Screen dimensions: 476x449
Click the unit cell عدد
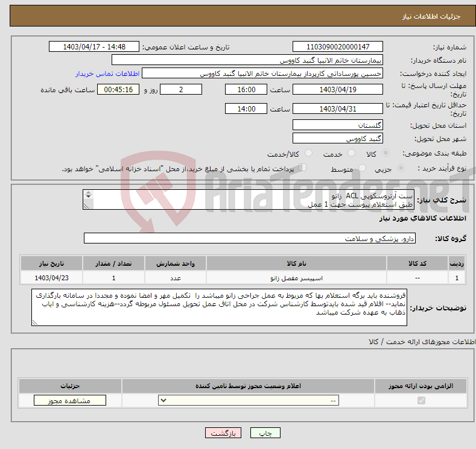pyautogui.click(x=176, y=278)
